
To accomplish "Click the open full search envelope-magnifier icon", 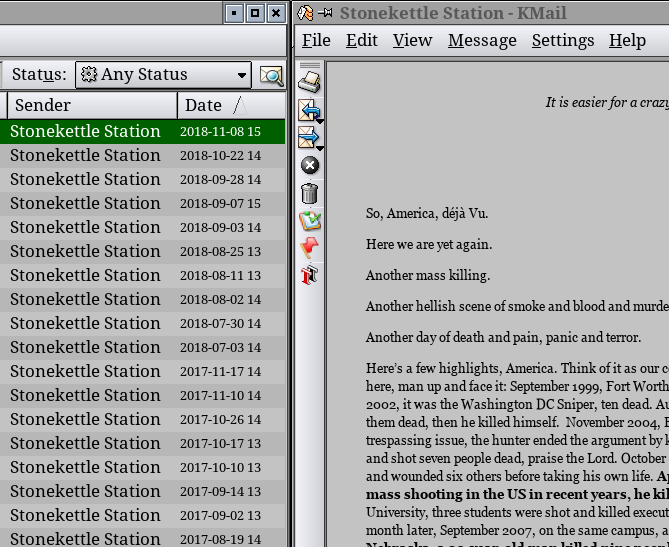I will click(271, 76).
